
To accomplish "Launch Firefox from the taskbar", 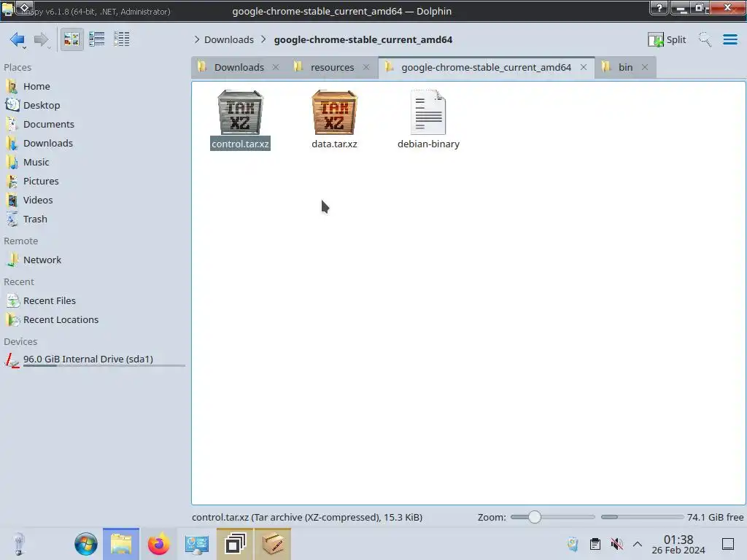I will (158, 544).
